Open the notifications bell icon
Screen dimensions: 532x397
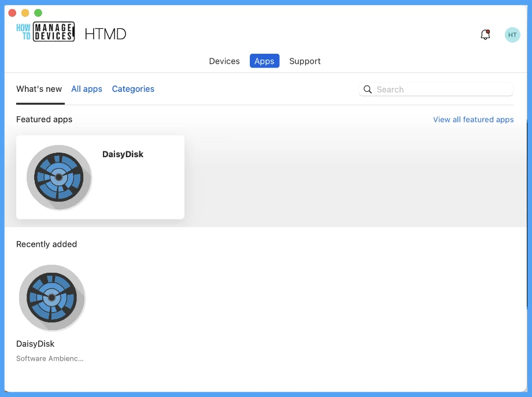point(486,35)
